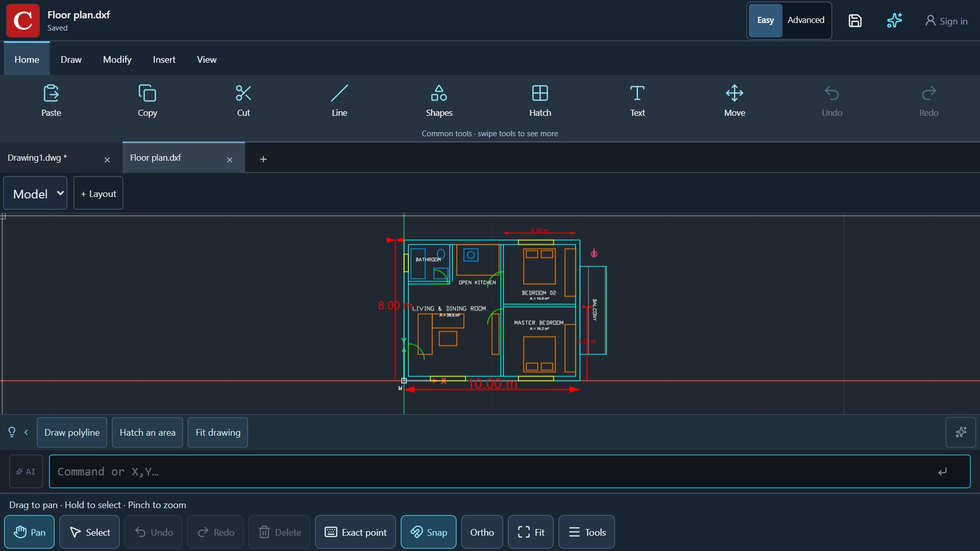Click the bottom bar Delete button
The height and width of the screenshot is (551, 980).
pyautogui.click(x=280, y=532)
